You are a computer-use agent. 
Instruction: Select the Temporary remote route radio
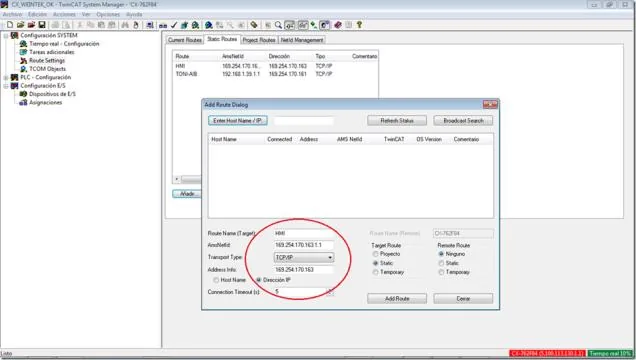[x=441, y=272]
